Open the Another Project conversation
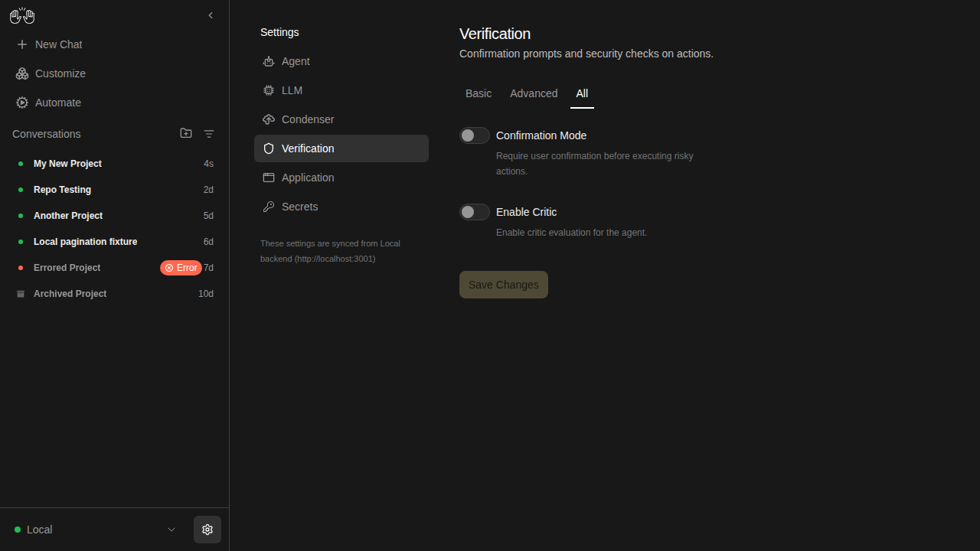The image size is (980, 551). [115, 216]
